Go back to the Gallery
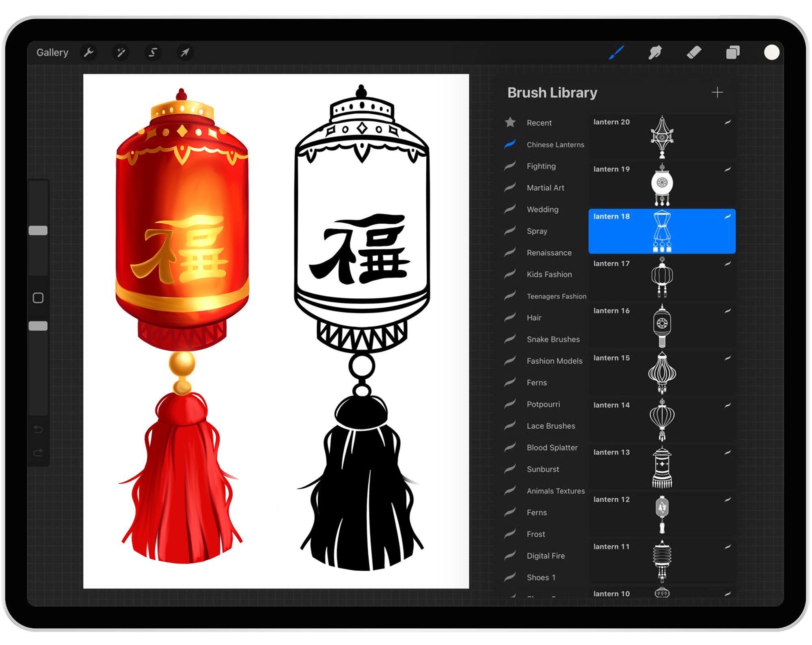The image size is (812, 645). pyautogui.click(x=53, y=52)
